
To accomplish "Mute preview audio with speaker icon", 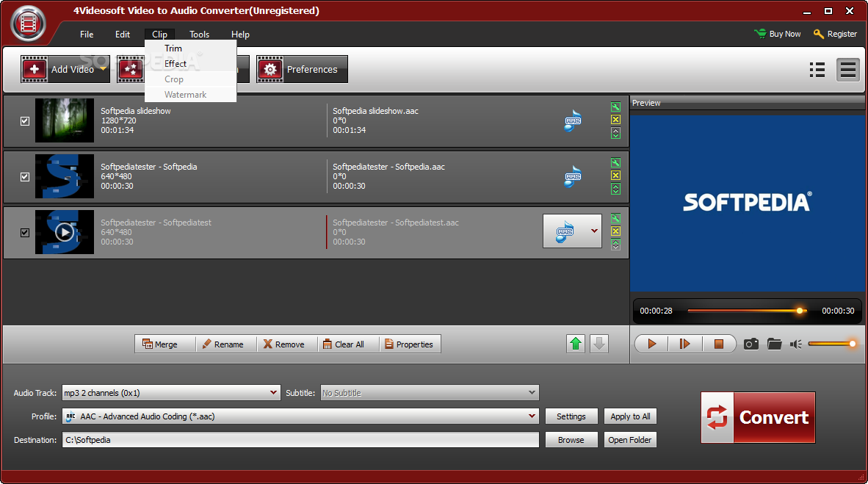I will [796, 344].
